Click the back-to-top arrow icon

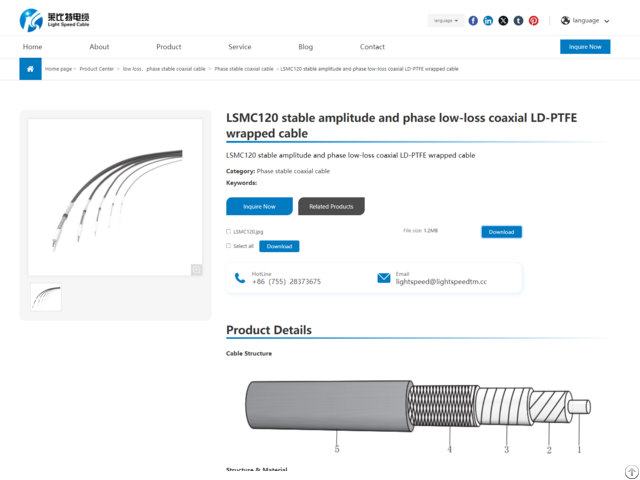632,471
